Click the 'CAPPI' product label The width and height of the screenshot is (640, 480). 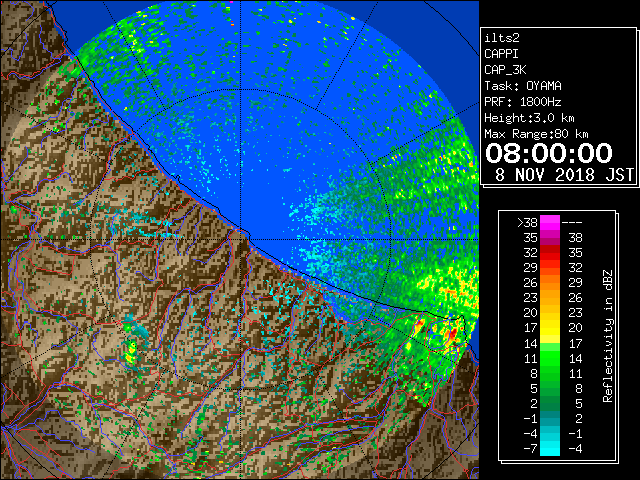click(x=501, y=54)
